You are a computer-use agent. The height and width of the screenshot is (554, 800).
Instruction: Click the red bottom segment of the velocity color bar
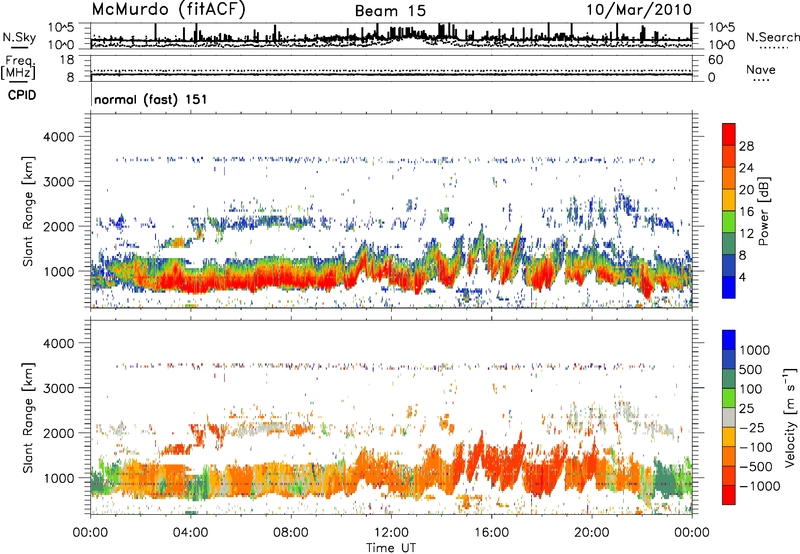coord(729,495)
